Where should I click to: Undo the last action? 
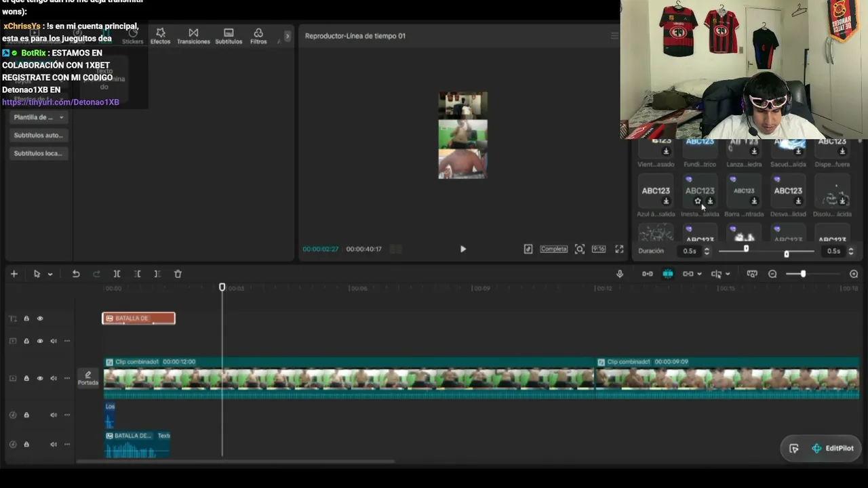point(76,274)
